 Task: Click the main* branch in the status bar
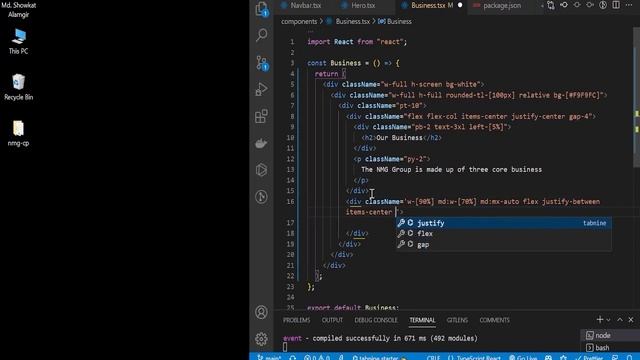click(269, 357)
